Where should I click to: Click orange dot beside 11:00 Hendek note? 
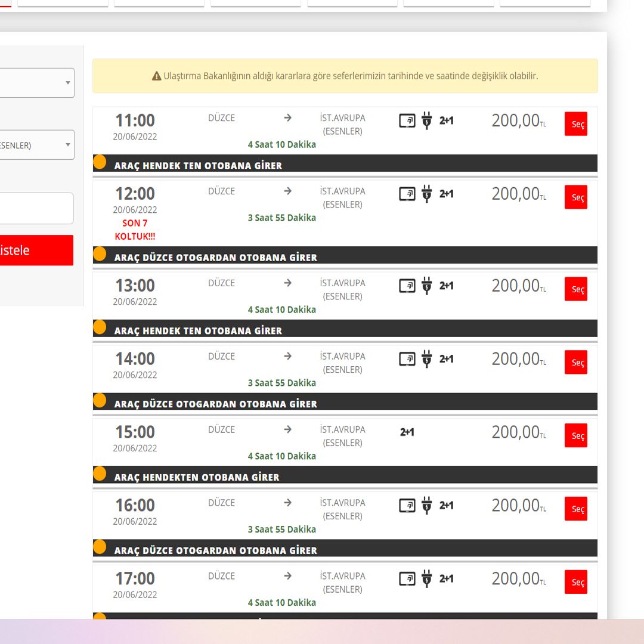pyautogui.click(x=100, y=162)
